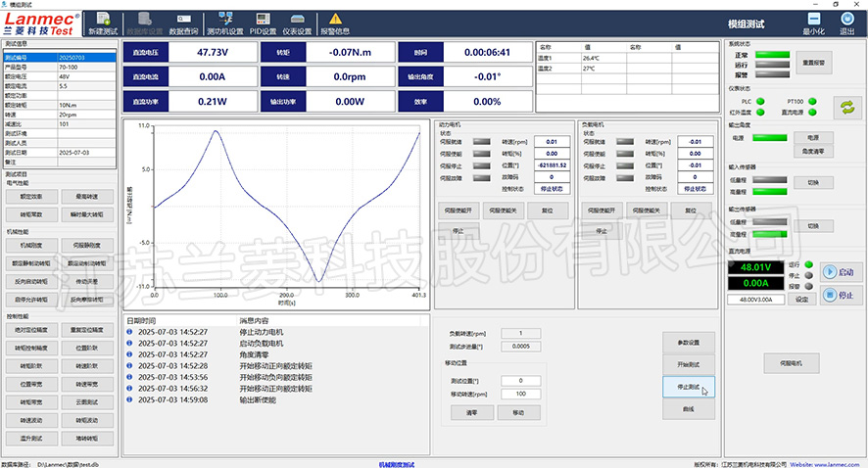
Task: Select the 最高转速 test button
Action: tap(87, 197)
